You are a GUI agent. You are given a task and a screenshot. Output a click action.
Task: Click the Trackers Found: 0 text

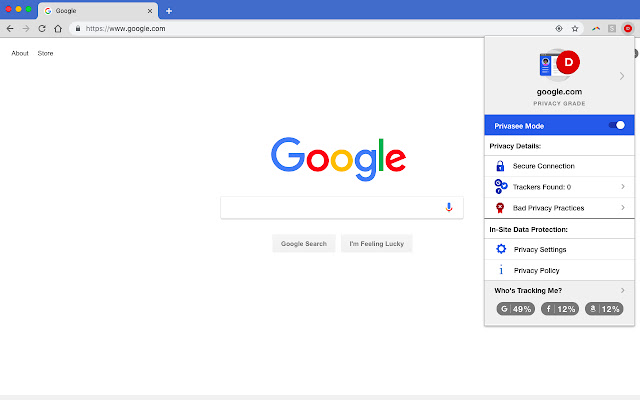tap(542, 187)
